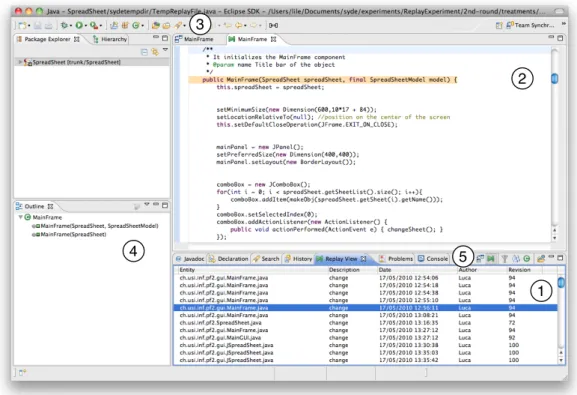Click the New Java Project icon
577x395 pixels.
point(114,25)
